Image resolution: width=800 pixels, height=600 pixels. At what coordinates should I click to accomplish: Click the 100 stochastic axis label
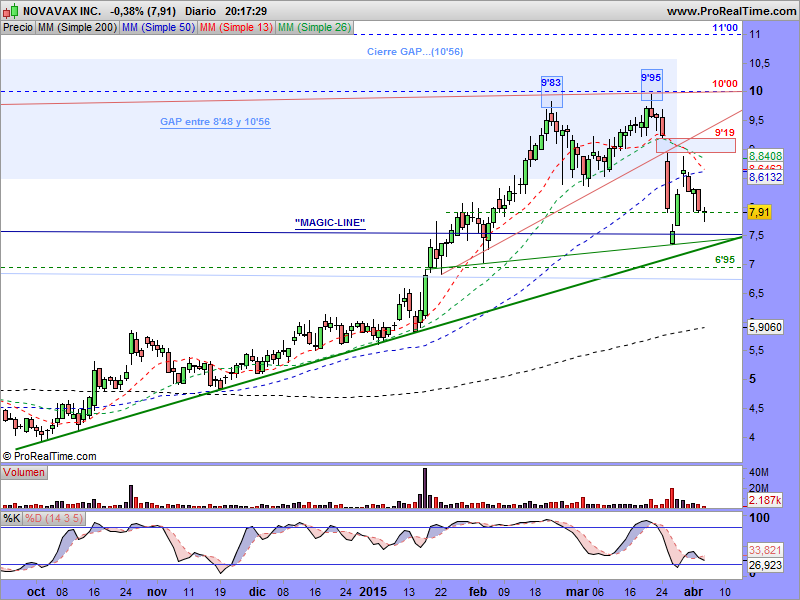pyautogui.click(x=760, y=518)
